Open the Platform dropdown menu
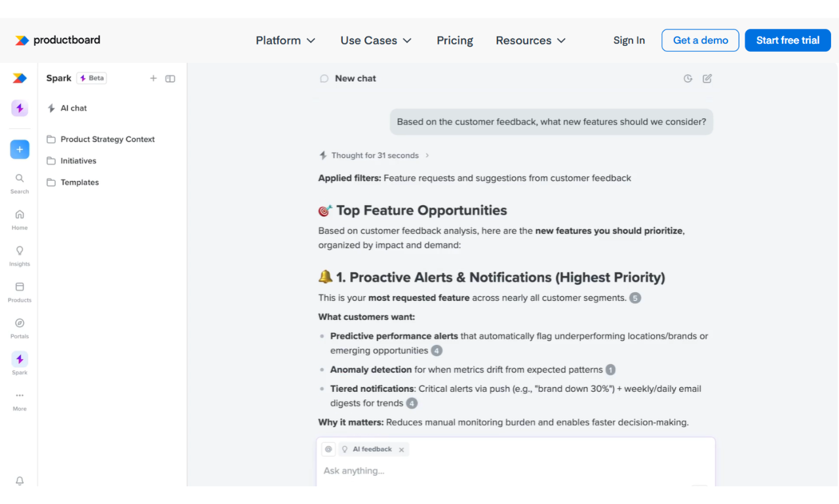Screen dimensions: 839x504 pyautogui.click(x=286, y=40)
